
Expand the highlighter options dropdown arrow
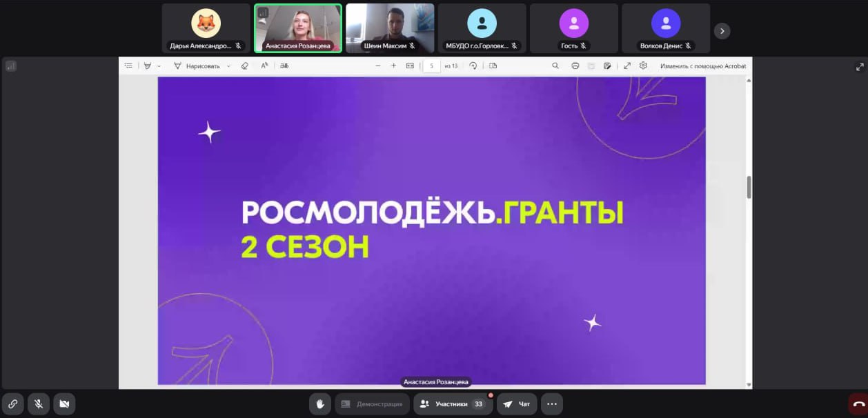coord(159,66)
